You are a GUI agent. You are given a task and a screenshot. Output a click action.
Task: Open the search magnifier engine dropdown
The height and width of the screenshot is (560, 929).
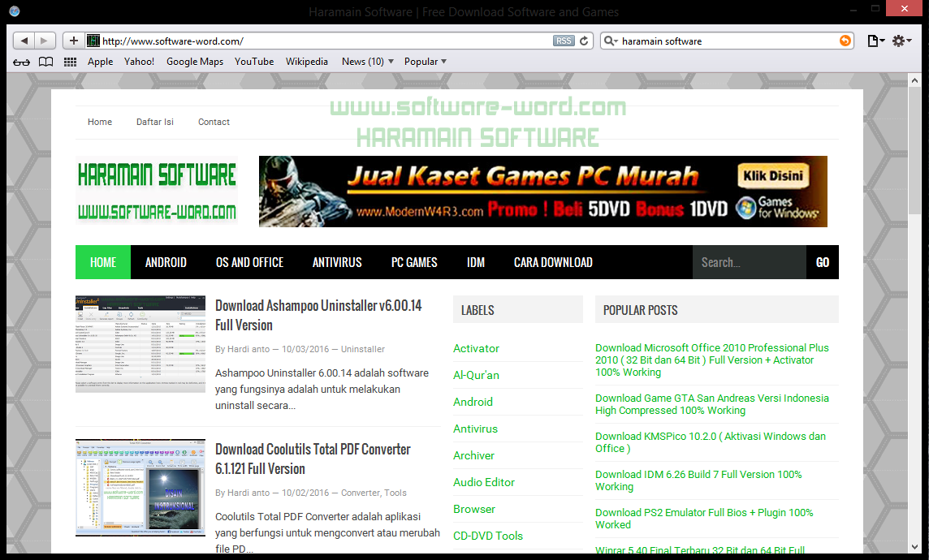point(610,41)
